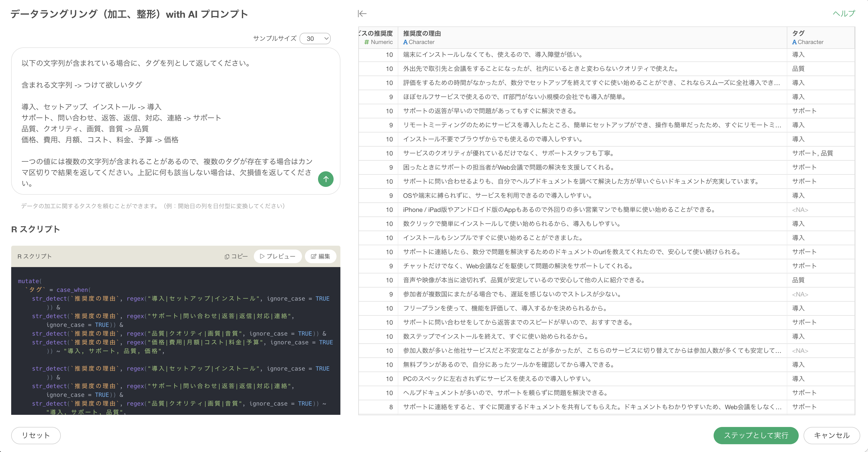Screen dimensions: 868x452
Task: Click the 編集 edit pencil button
Action: [320, 256]
